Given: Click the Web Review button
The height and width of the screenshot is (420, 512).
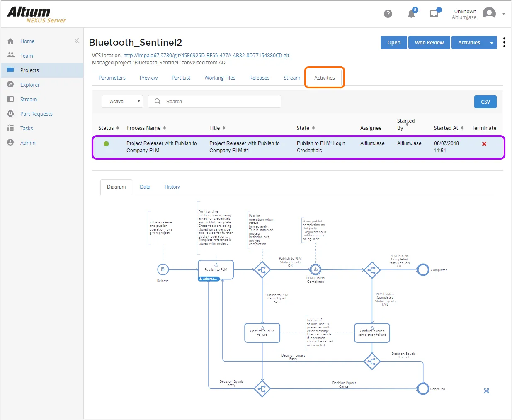Looking at the screenshot, I should pos(429,43).
